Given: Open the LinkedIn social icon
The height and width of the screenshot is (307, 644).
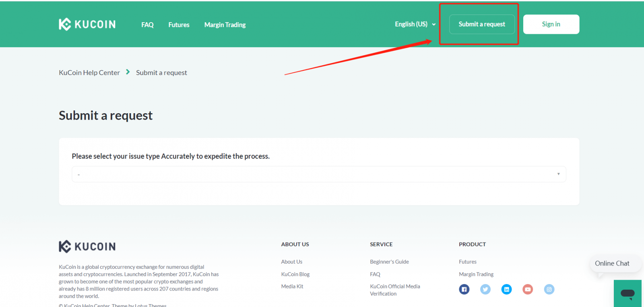Looking at the screenshot, I should coord(506,289).
